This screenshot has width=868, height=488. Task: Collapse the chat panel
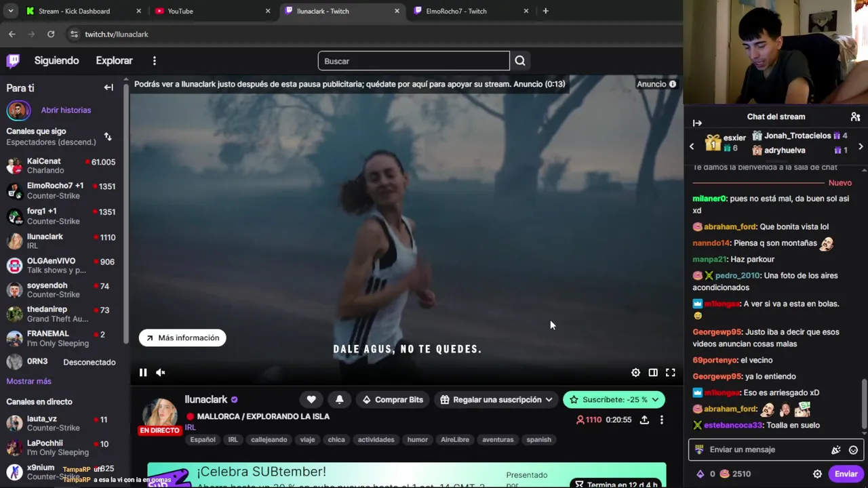click(697, 123)
